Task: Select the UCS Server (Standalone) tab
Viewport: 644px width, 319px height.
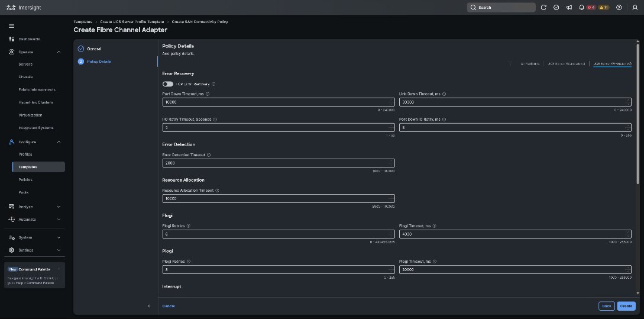Action: pos(567,64)
